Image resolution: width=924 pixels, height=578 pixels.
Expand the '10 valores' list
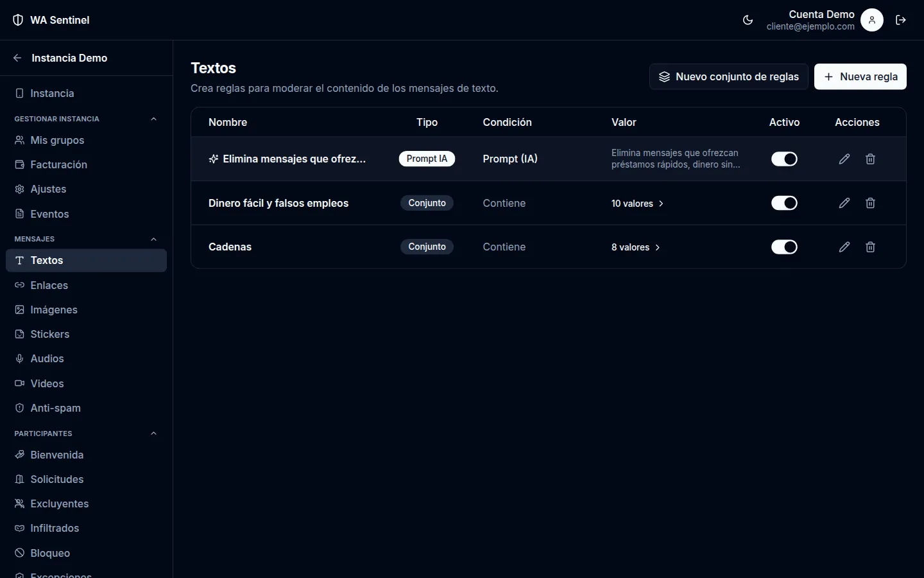[638, 204]
